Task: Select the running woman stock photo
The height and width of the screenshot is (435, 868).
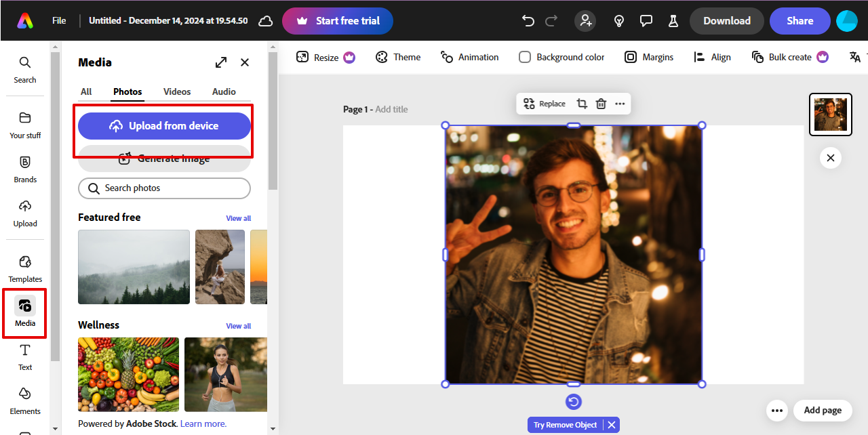Action: click(x=226, y=375)
